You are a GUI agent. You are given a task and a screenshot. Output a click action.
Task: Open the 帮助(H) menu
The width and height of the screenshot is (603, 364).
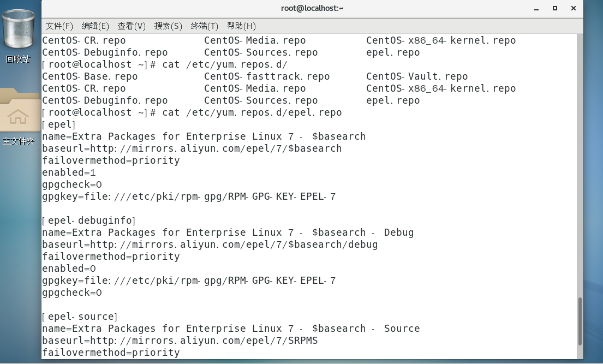pyautogui.click(x=241, y=26)
